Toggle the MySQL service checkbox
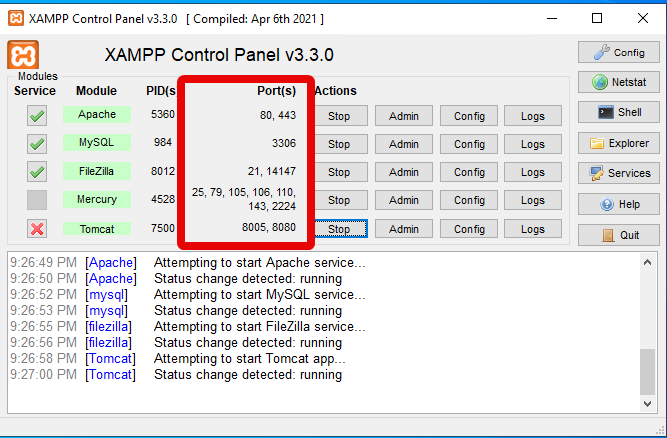Viewport: 667px width, 438px height. click(37, 144)
